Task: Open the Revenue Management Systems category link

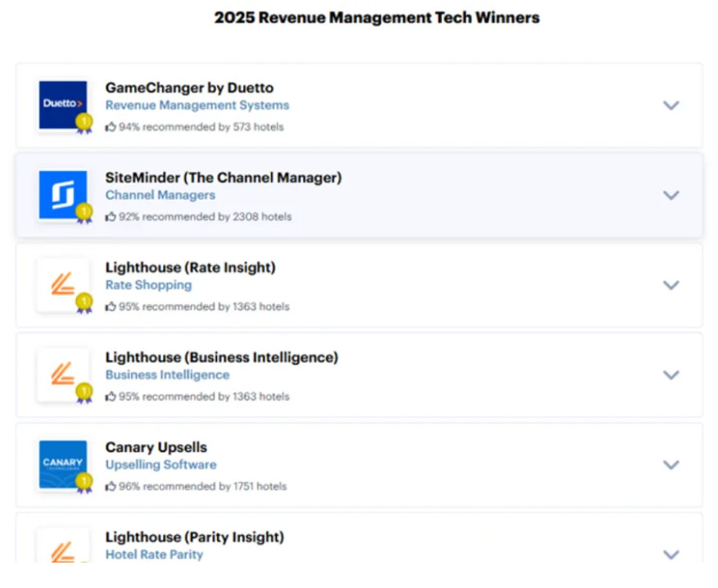Action: 197,106
